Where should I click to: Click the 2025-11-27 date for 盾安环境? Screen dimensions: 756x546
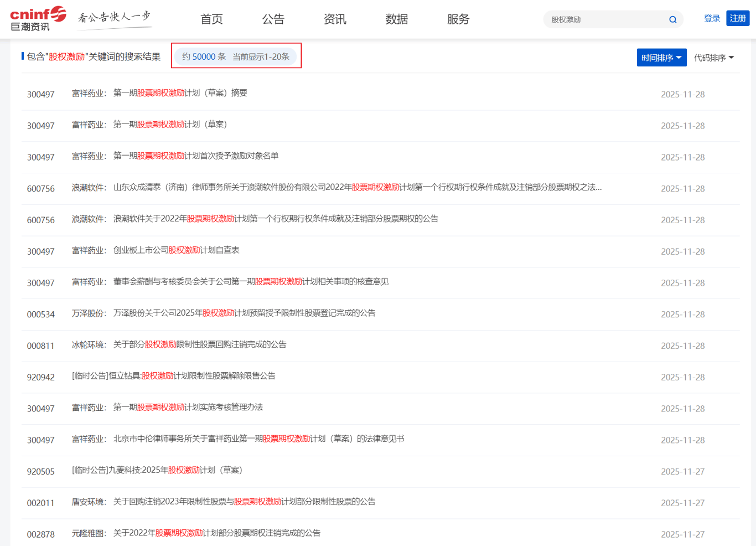click(683, 503)
